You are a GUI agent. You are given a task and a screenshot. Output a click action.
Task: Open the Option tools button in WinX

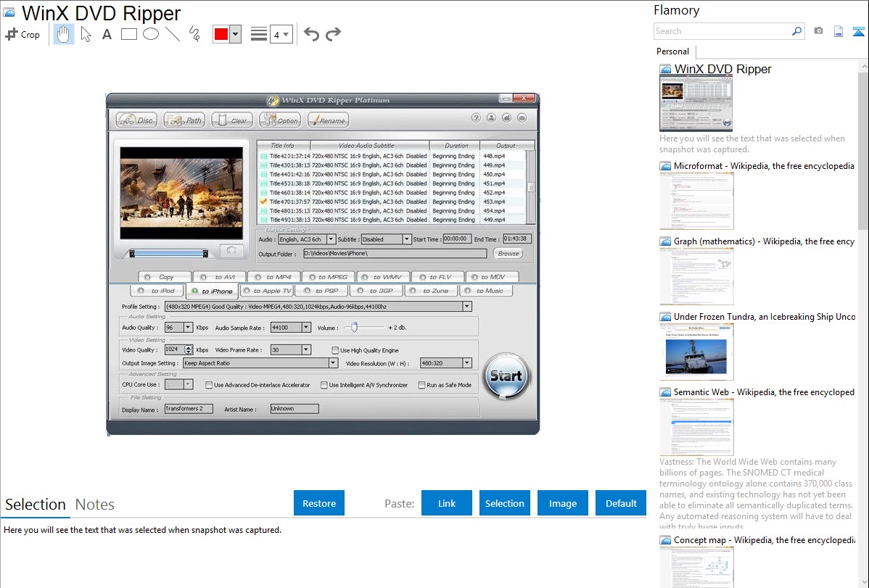coord(281,120)
